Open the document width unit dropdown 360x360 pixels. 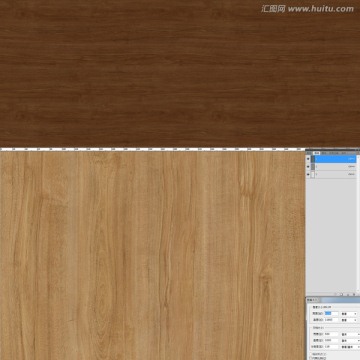coord(350,334)
